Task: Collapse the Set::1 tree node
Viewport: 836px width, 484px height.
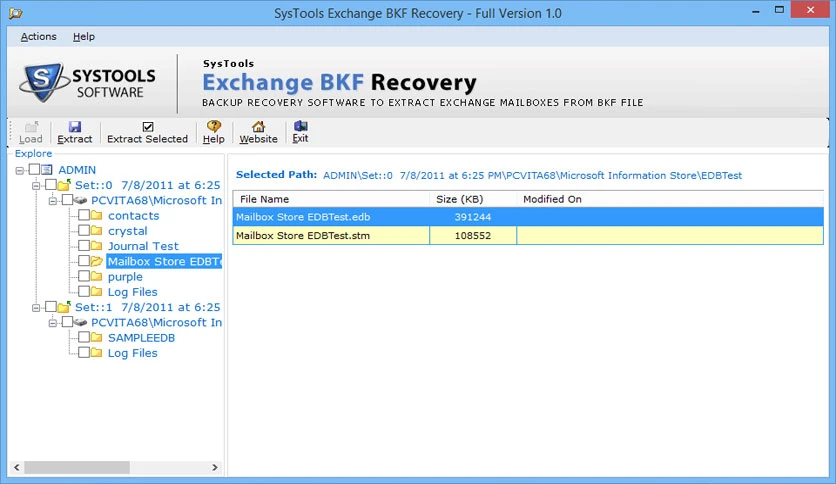Action: (36, 308)
